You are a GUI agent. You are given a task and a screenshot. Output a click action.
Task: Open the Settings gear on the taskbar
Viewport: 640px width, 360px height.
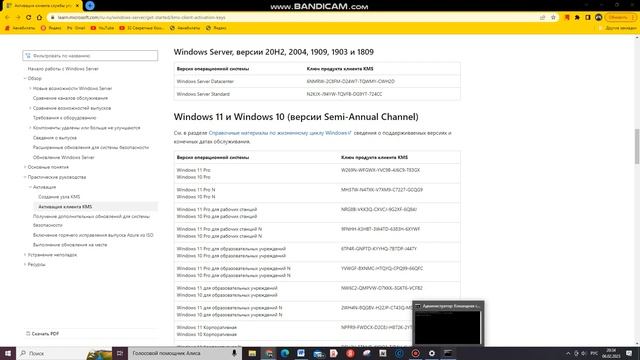[431, 353]
